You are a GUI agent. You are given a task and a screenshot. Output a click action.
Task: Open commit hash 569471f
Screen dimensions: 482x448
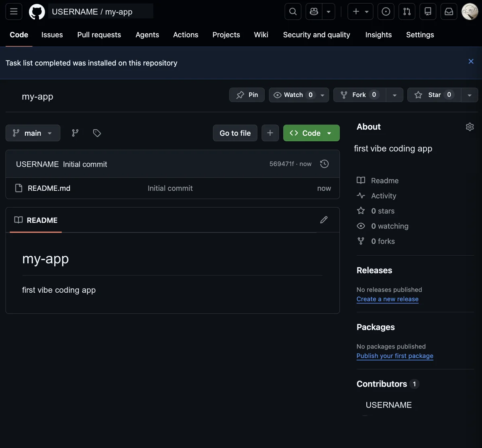click(282, 164)
